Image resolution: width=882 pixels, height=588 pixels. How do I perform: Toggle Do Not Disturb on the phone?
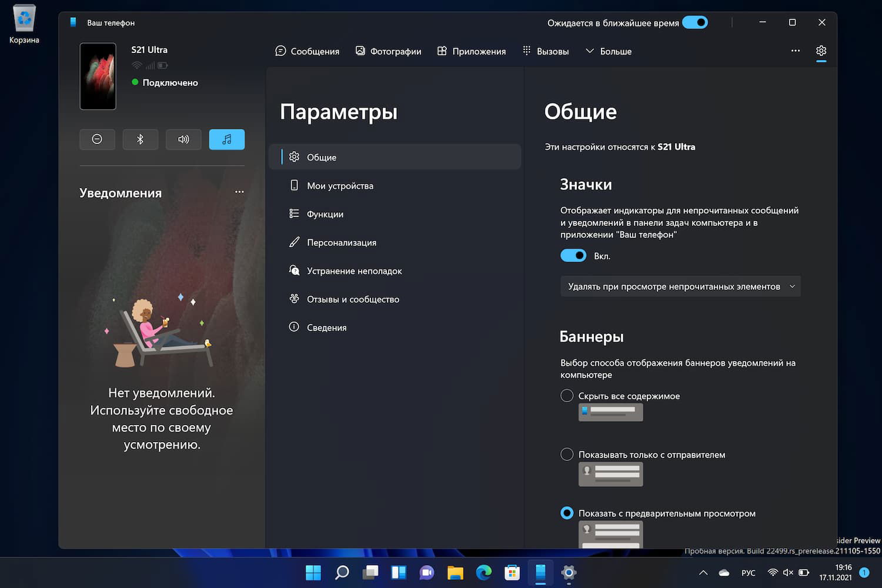(97, 139)
